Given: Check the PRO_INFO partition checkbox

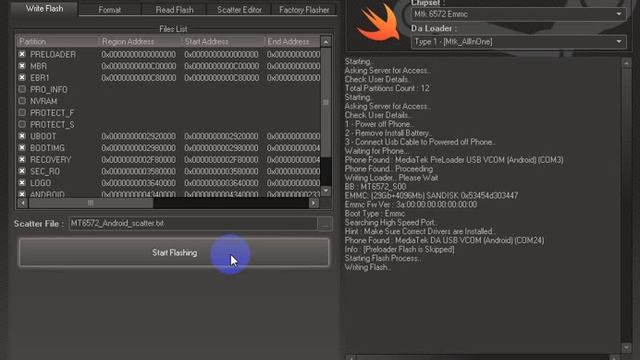Looking at the screenshot, I should tap(22, 89).
